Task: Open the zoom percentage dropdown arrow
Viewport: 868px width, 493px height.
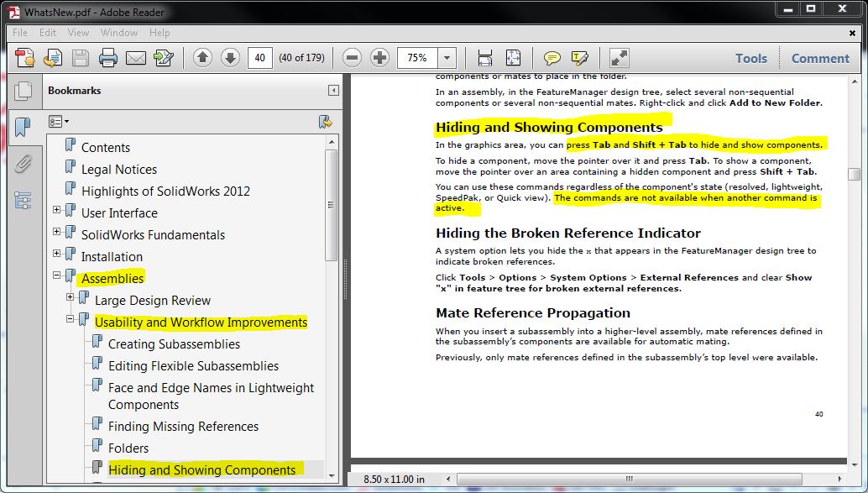Action: pyautogui.click(x=447, y=58)
